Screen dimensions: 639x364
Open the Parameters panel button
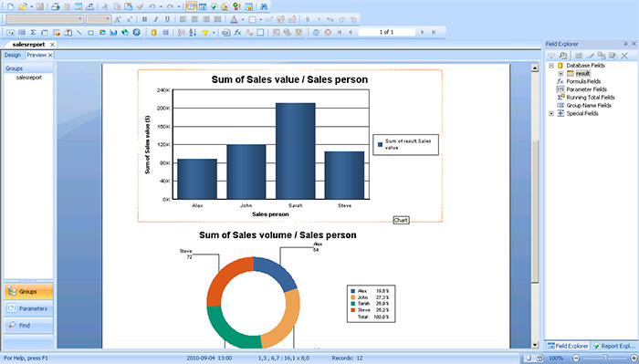(x=28, y=308)
